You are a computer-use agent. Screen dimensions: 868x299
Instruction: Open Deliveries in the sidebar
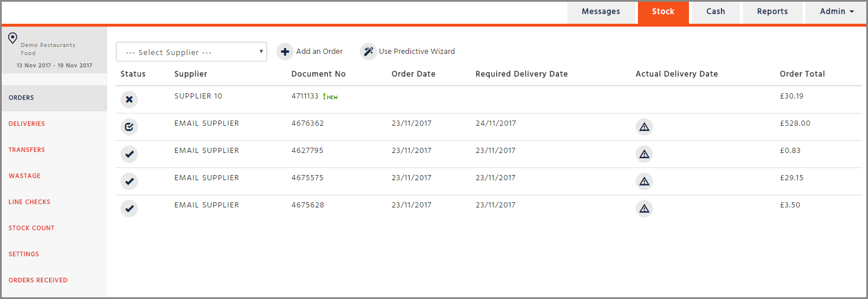(x=27, y=124)
